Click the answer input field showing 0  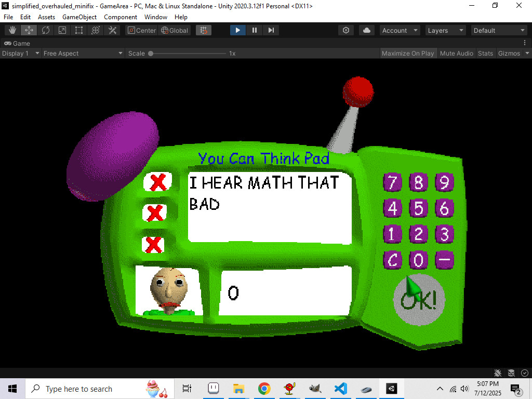pyautogui.click(x=286, y=291)
